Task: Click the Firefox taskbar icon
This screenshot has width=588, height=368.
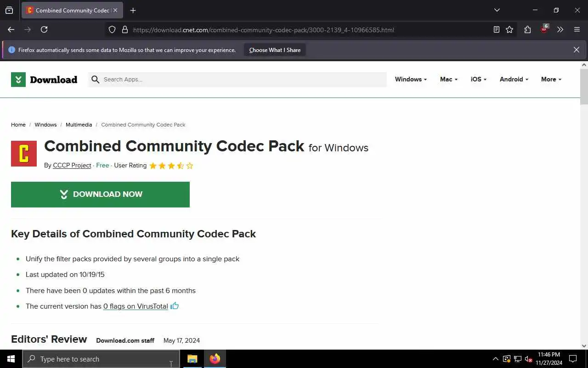Action: click(215, 359)
